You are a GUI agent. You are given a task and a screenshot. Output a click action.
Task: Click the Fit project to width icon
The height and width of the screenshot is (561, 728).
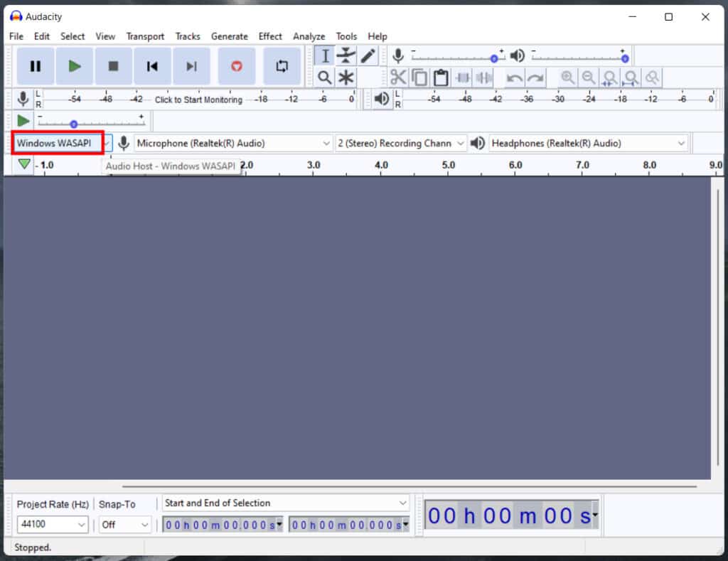pos(631,78)
